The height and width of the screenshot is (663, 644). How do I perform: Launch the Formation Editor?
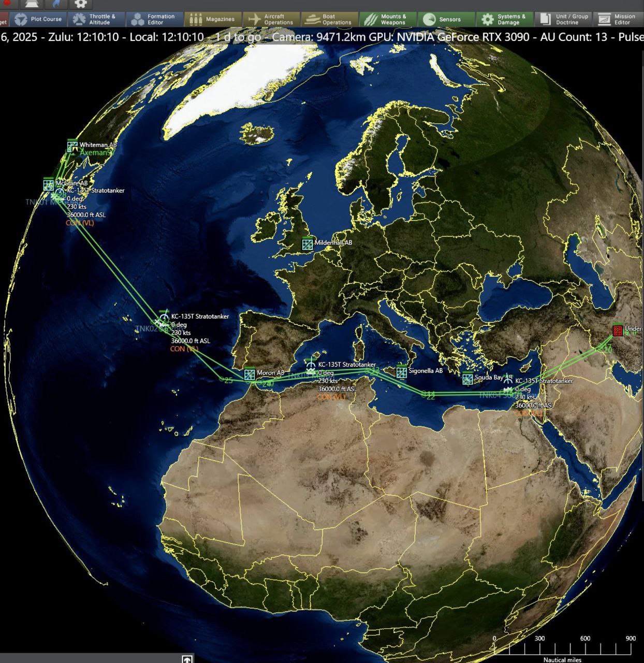pos(155,19)
